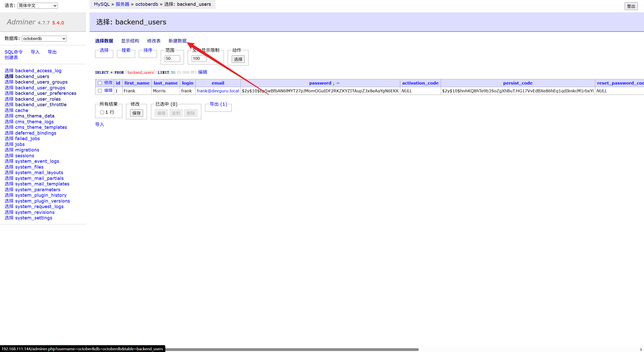
Task: Click the horizontal scrollbar right arrow
Action: [641, 349]
